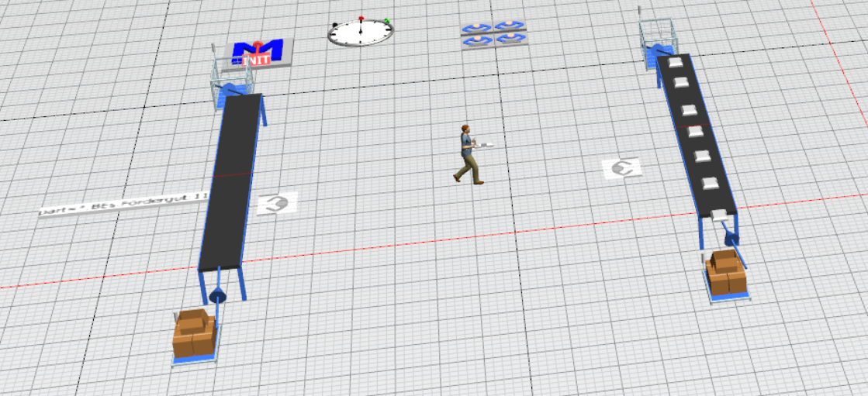Select the empty left conveyor belt
The height and width of the screenshot is (396, 868).
point(231,182)
